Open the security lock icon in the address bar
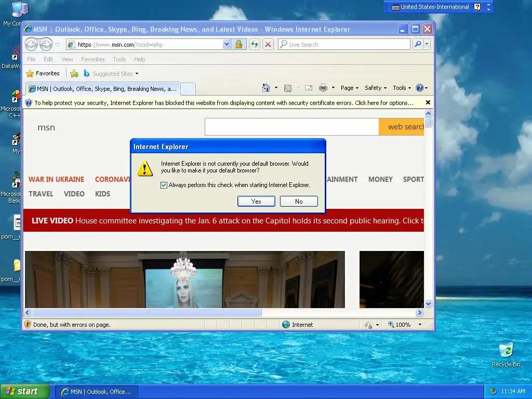The image size is (532, 399). [x=238, y=45]
